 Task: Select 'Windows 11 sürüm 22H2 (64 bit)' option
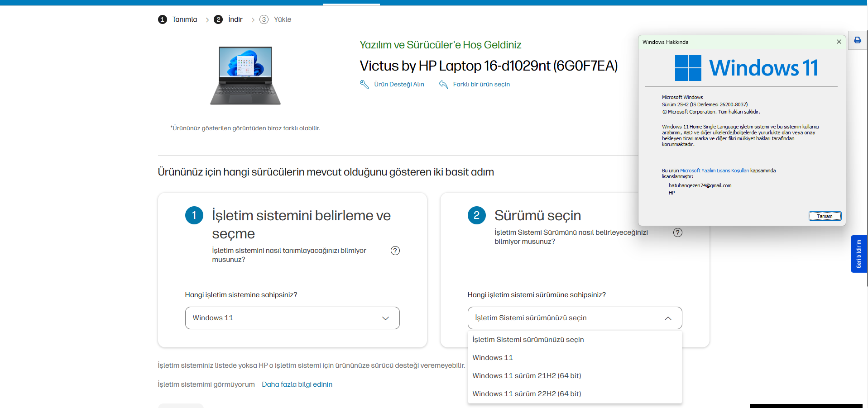click(x=575, y=394)
